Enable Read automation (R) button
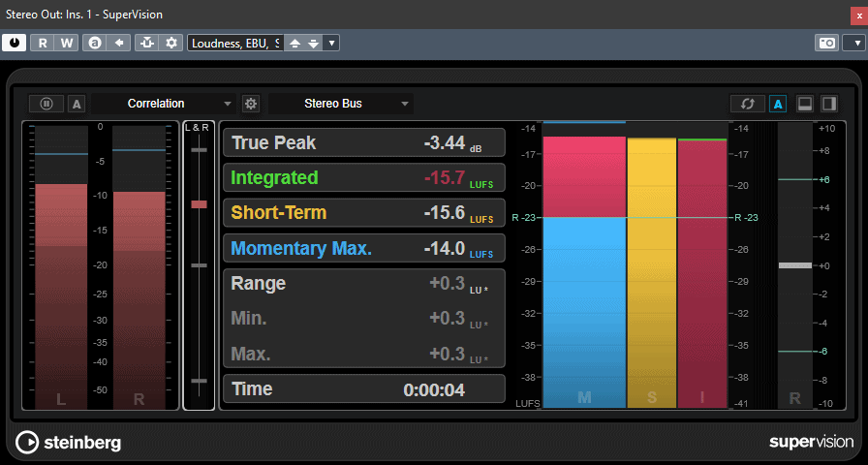 pyautogui.click(x=44, y=43)
